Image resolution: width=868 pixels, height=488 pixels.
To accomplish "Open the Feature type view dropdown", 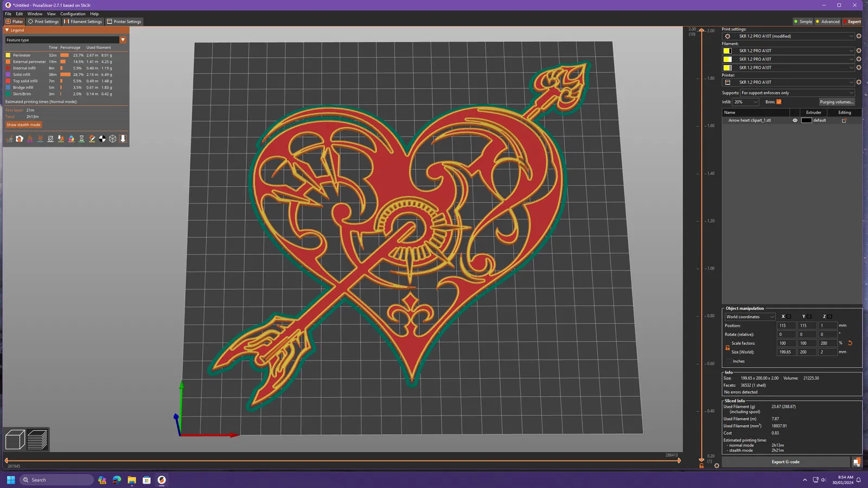I will tap(66, 40).
